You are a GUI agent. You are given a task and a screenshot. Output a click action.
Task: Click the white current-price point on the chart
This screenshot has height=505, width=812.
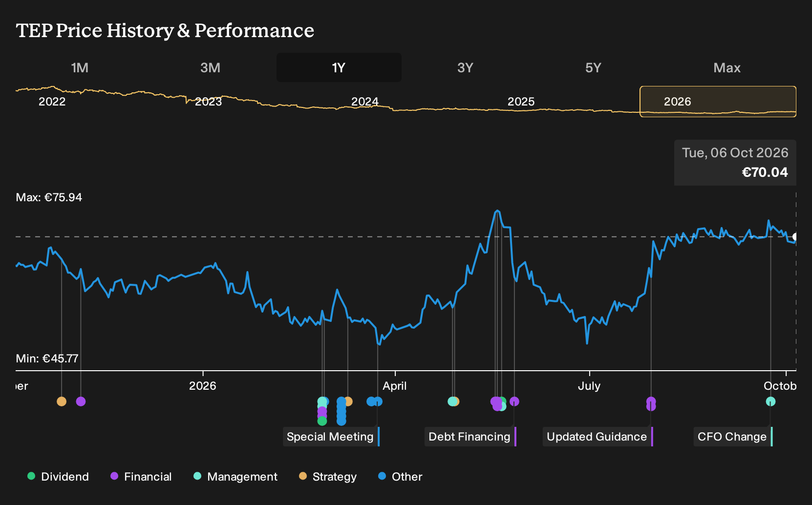pyautogui.click(x=795, y=237)
